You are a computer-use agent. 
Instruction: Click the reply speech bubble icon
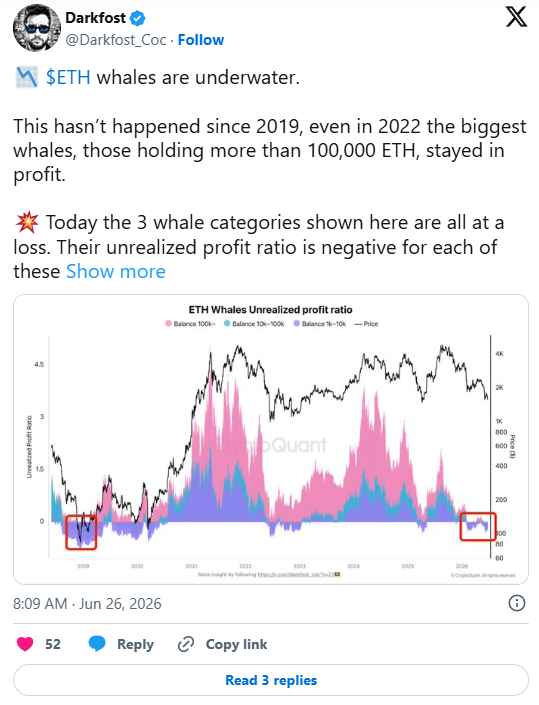coord(97,644)
